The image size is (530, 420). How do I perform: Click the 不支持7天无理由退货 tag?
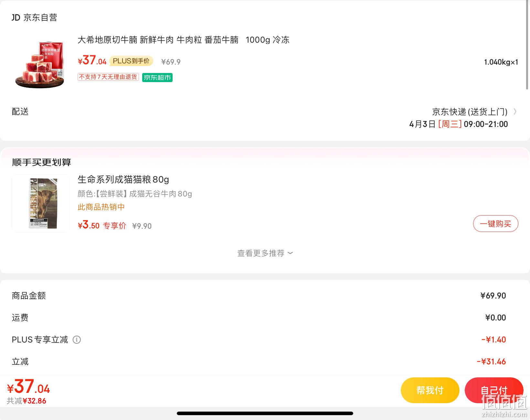click(x=108, y=77)
